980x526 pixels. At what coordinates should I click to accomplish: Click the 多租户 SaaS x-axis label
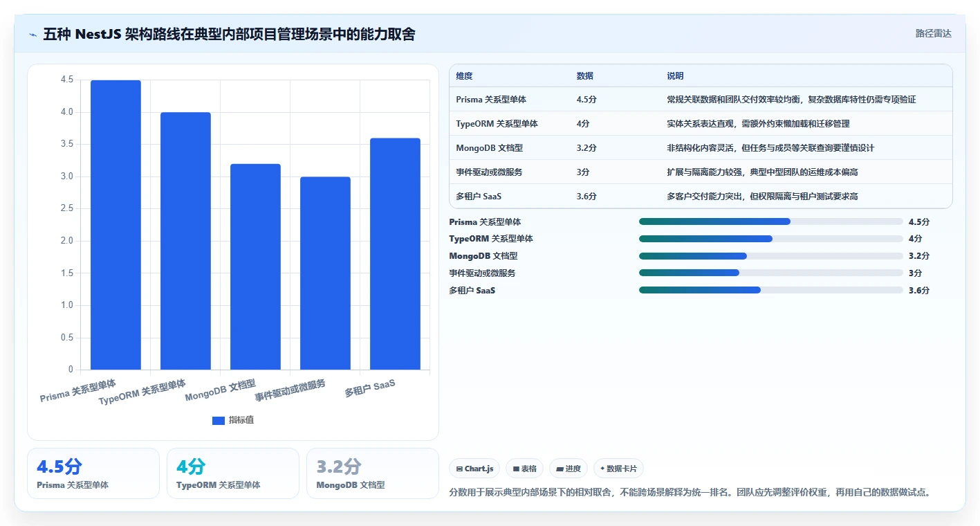[370, 389]
